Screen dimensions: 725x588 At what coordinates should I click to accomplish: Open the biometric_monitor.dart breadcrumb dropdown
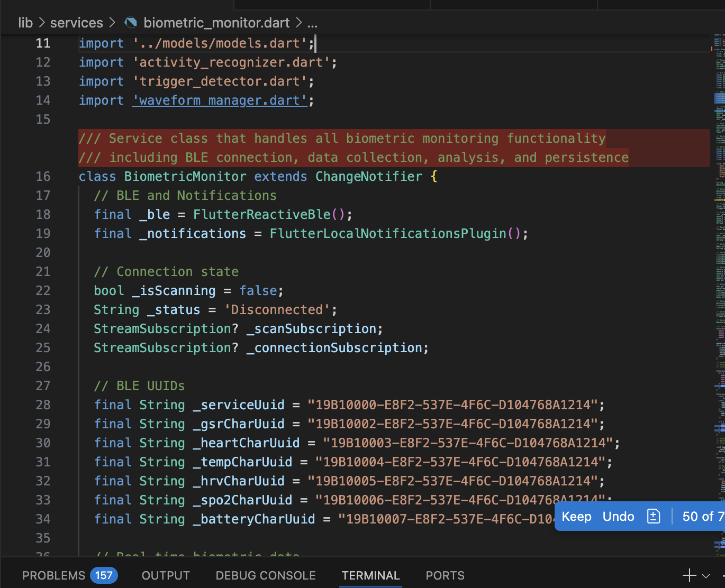(216, 22)
